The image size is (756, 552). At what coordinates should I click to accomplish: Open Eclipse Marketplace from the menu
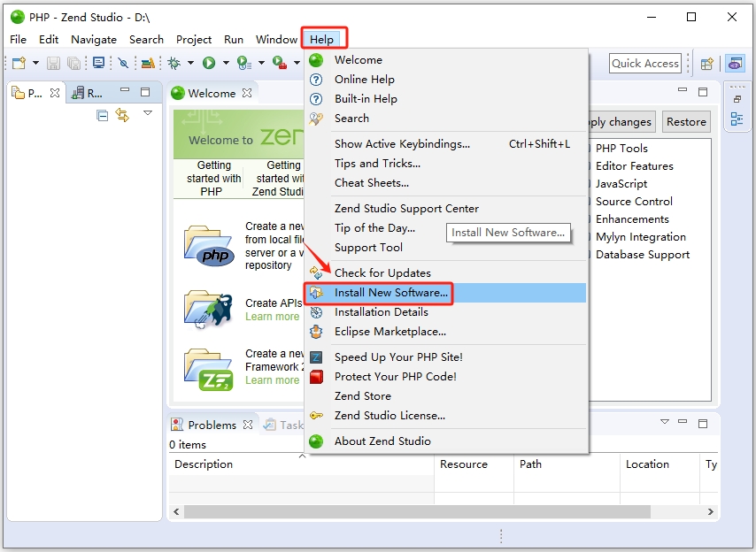[x=390, y=332]
